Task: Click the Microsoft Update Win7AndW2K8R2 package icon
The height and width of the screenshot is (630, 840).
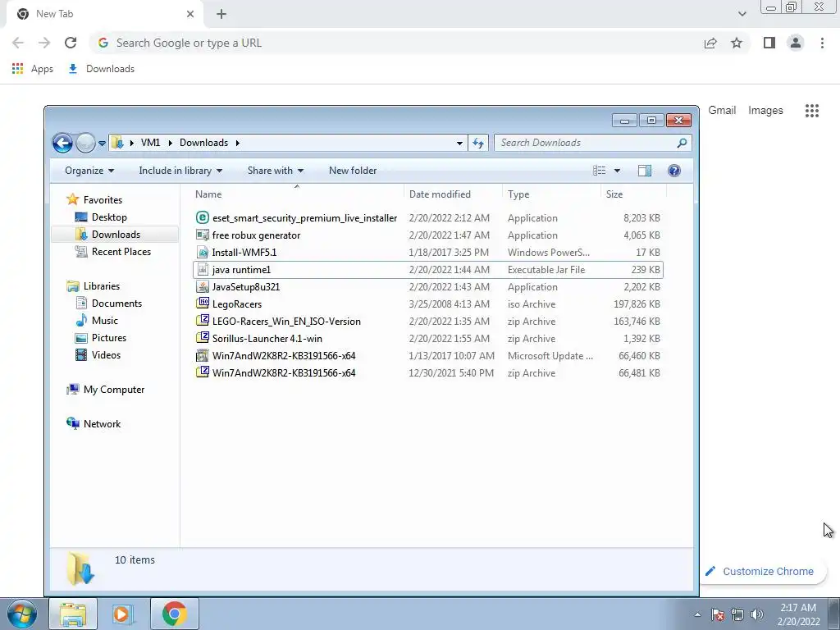Action: pyautogui.click(x=203, y=355)
